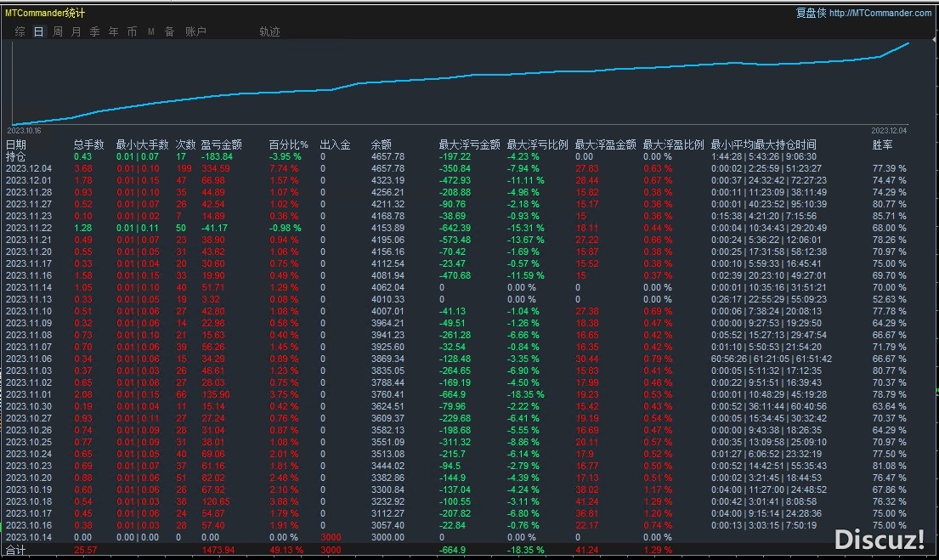The height and width of the screenshot is (560, 939).
Task: Switch to the 综 summary tab
Action: click(20, 31)
